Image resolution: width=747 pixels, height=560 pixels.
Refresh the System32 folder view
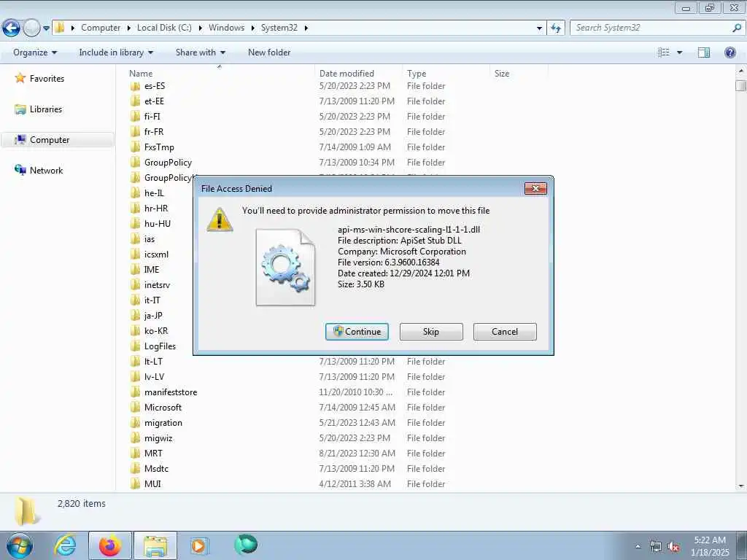[x=556, y=28]
